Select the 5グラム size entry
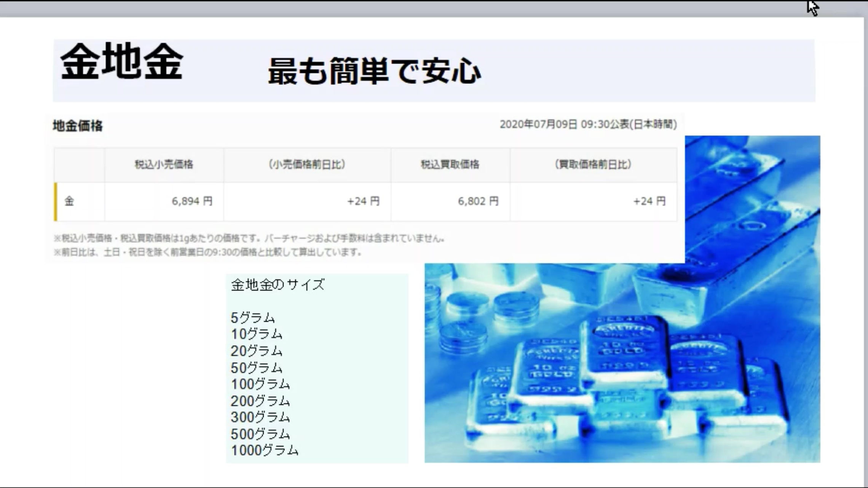The width and height of the screenshot is (868, 488). 253,317
